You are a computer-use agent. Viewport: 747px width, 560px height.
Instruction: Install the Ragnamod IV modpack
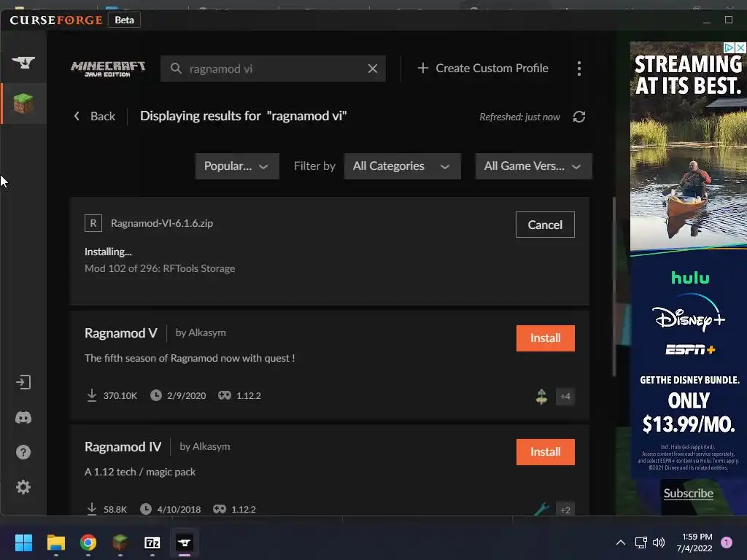point(546,452)
